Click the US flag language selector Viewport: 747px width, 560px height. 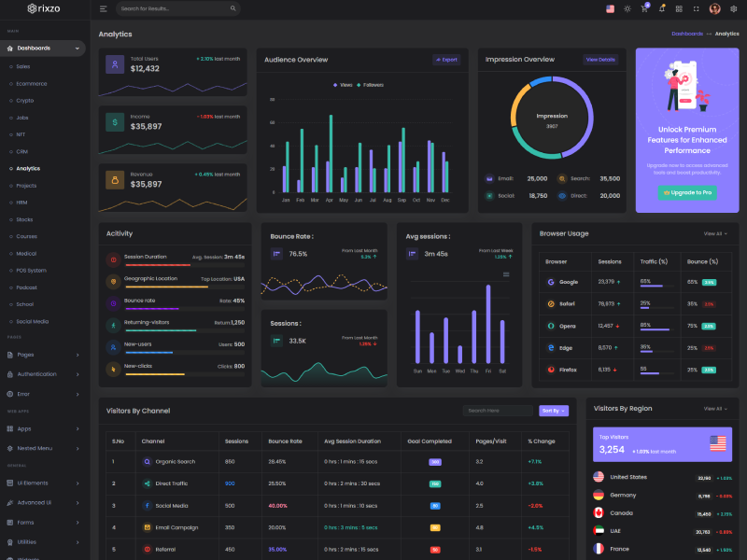[x=610, y=8]
